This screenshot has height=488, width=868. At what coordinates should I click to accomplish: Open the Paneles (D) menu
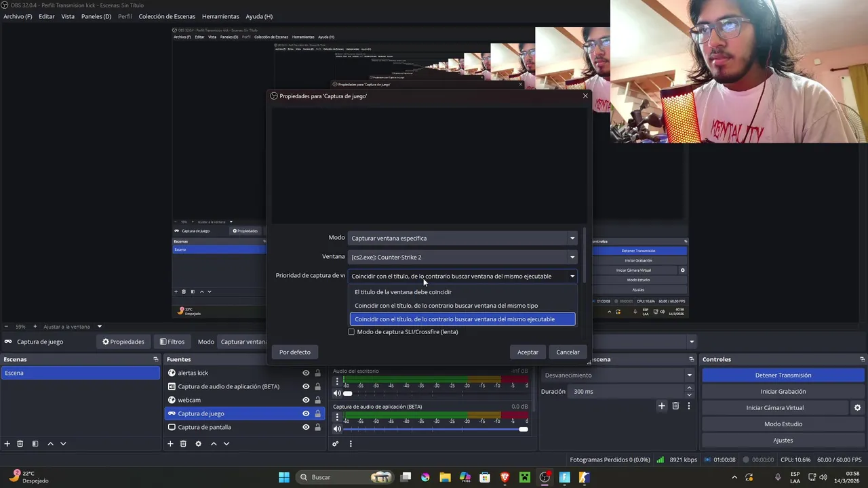(x=96, y=16)
